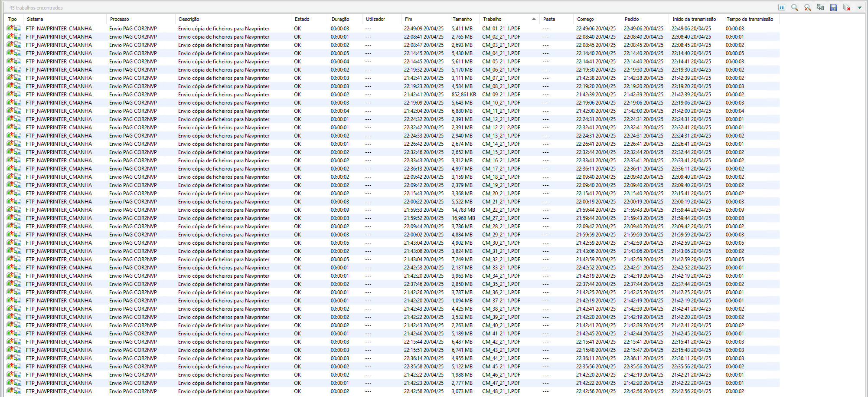Click the type icon for CM_22_21_1.PDF row
Image resolution: width=868 pixels, height=397 pixels.
(14, 210)
